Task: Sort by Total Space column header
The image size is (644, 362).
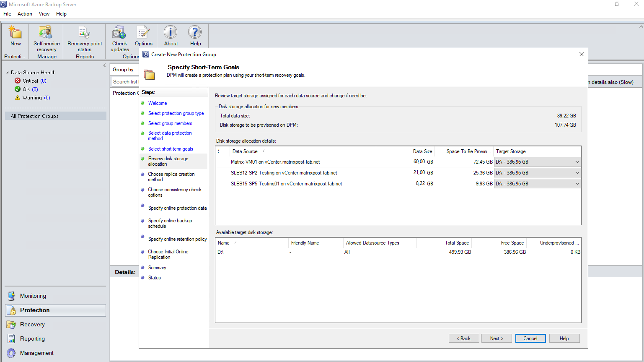Action: point(444,243)
